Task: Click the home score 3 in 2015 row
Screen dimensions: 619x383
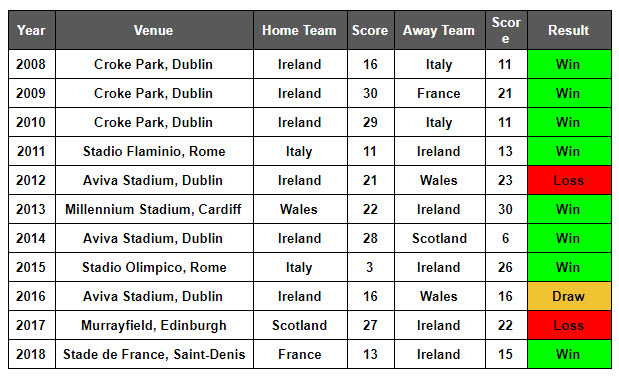Action: tap(371, 267)
